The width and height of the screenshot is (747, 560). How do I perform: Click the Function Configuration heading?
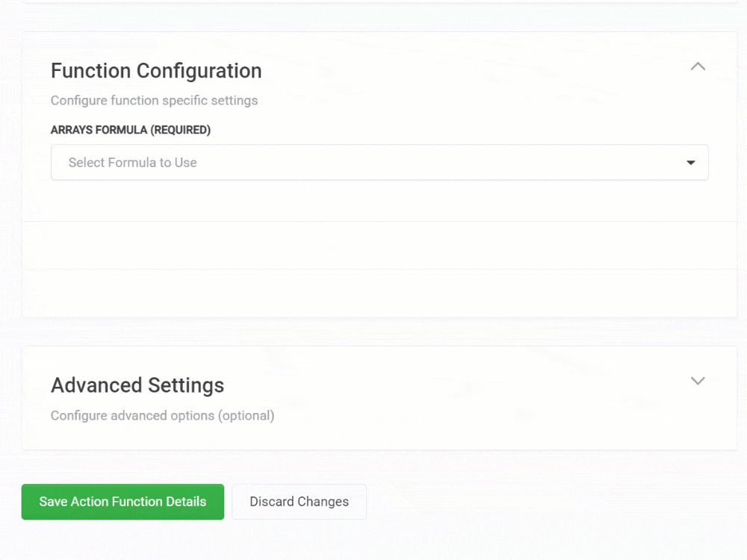[x=156, y=71]
